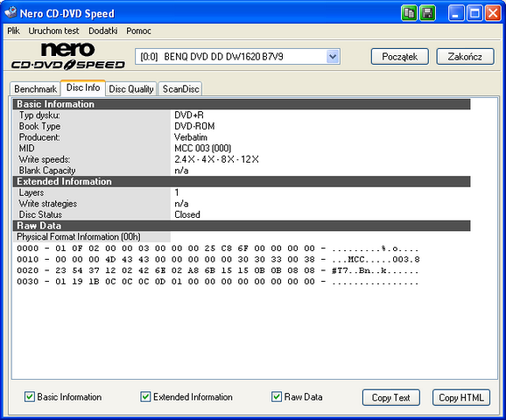Switch to the Benchmark tab
Screen dimensions: 506x420
[35, 89]
